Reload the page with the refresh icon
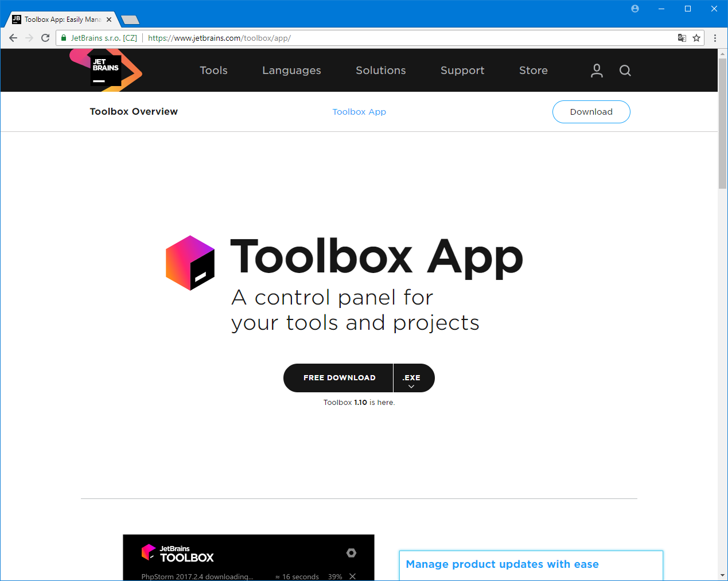This screenshot has width=728, height=581. [x=45, y=38]
